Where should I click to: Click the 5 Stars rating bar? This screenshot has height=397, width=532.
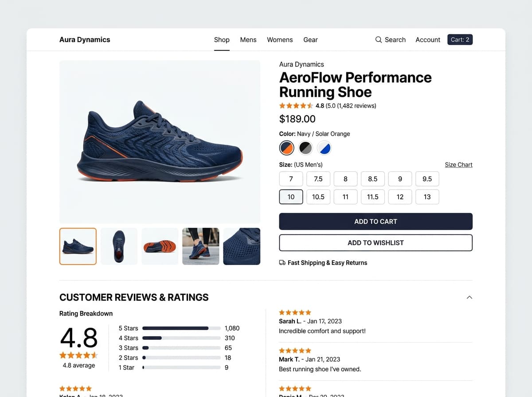click(181, 328)
